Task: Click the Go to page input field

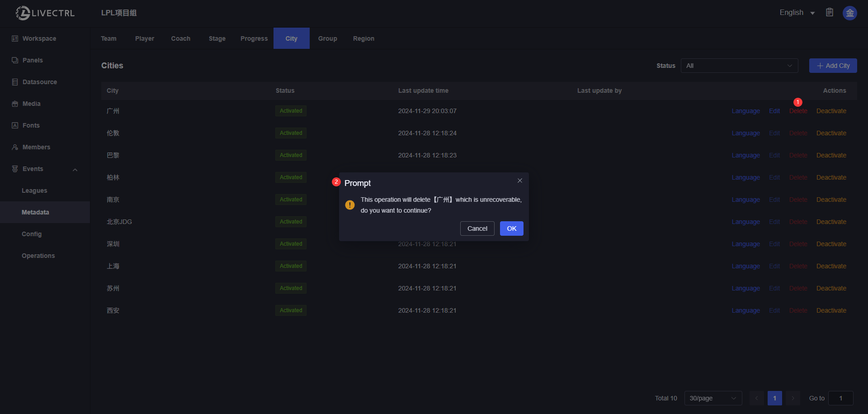Action: pyautogui.click(x=840, y=398)
